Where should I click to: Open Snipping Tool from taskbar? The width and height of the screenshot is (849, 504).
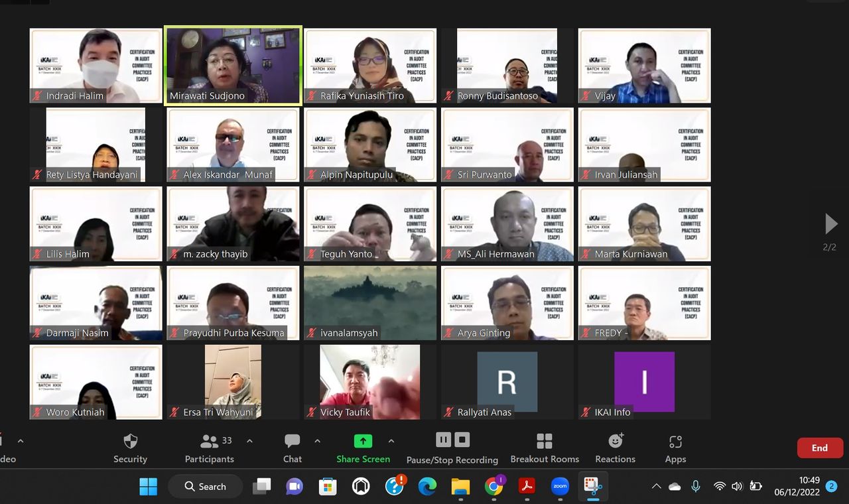point(592,487)
